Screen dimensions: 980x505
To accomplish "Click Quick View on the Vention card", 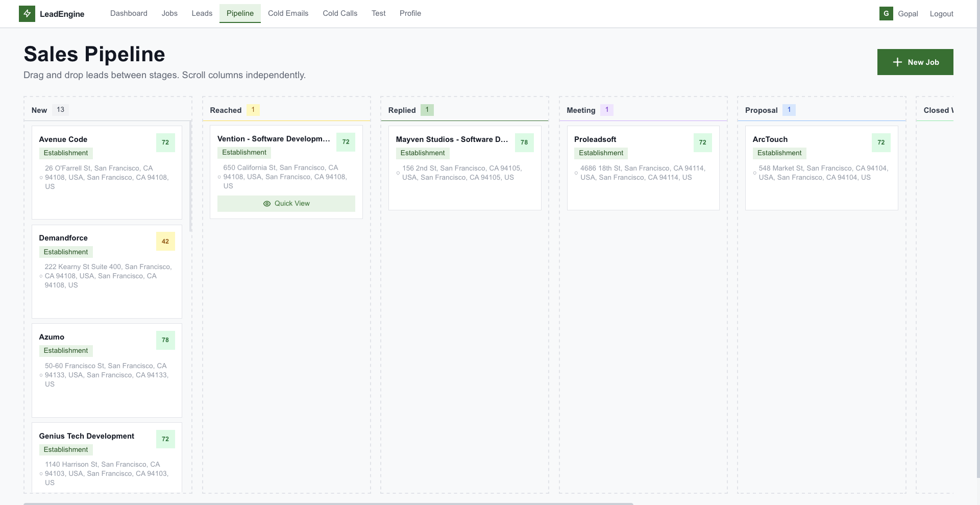I will (x=286, y=203).
